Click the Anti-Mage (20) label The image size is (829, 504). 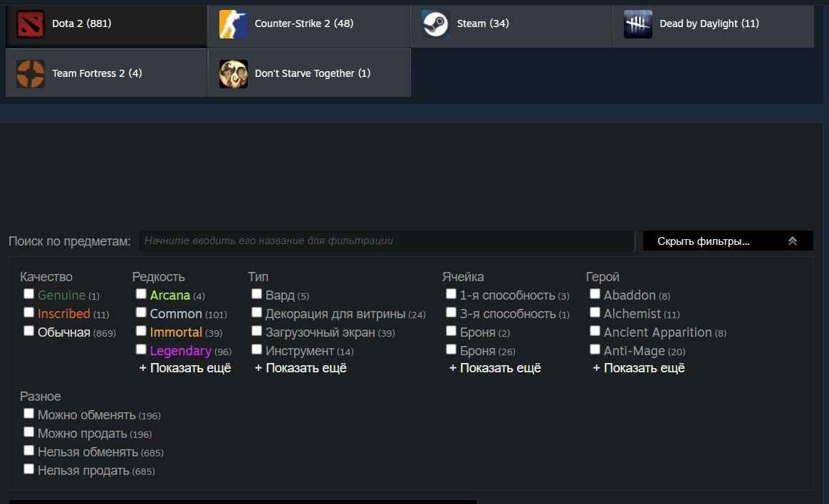[645, 351]
